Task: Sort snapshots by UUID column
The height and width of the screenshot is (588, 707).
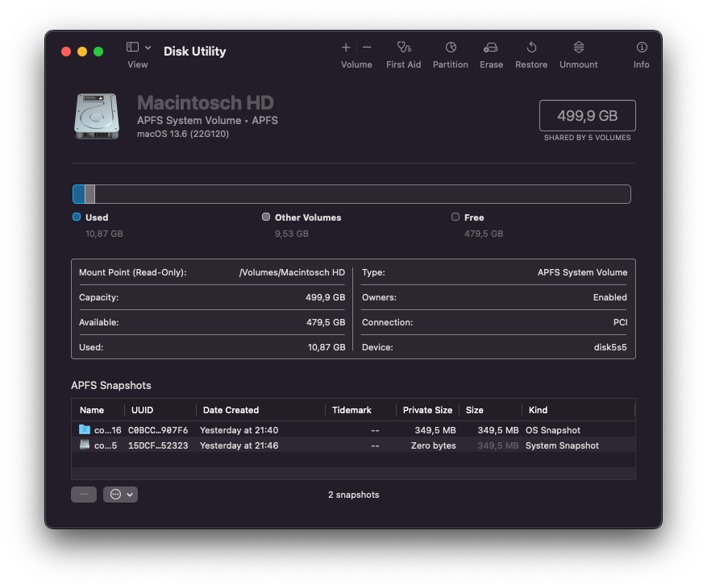Action: (142, 410)
